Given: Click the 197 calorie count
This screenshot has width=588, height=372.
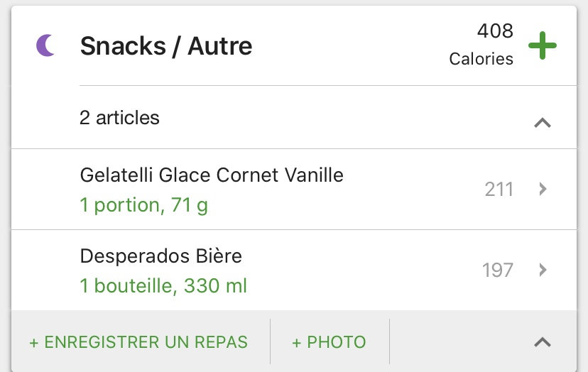Looking at the screenshot, I should (x=497, y=270).
